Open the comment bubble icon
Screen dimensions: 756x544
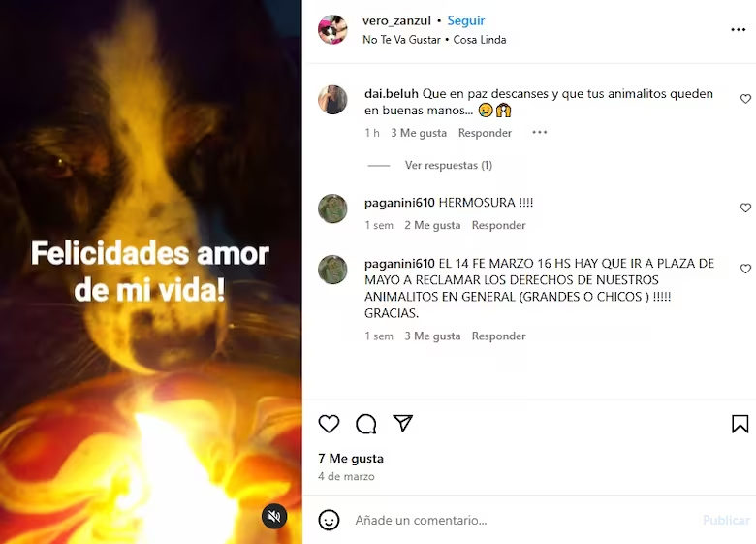tap(366, 424)
